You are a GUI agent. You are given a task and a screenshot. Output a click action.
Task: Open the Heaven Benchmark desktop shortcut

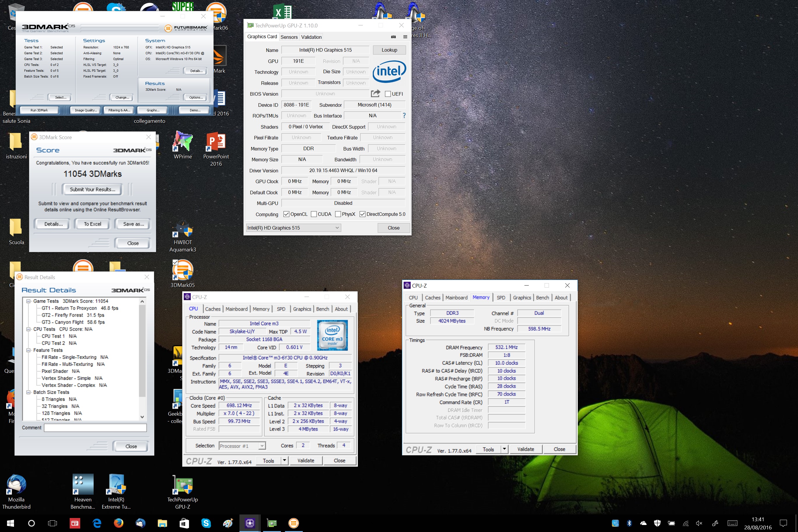83,492
